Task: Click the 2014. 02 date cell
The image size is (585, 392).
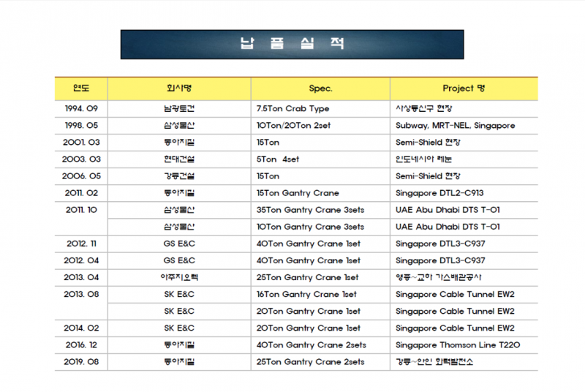Action: click(81, 328)
